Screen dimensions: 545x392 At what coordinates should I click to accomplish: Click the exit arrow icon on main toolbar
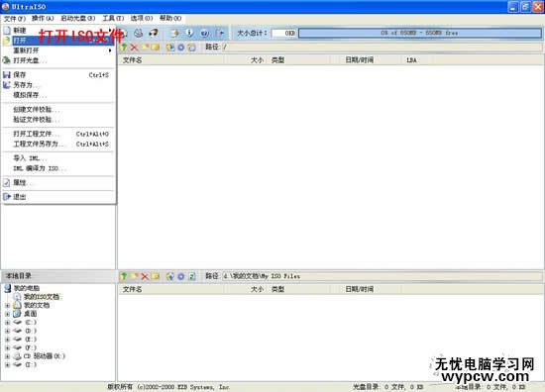220,33
